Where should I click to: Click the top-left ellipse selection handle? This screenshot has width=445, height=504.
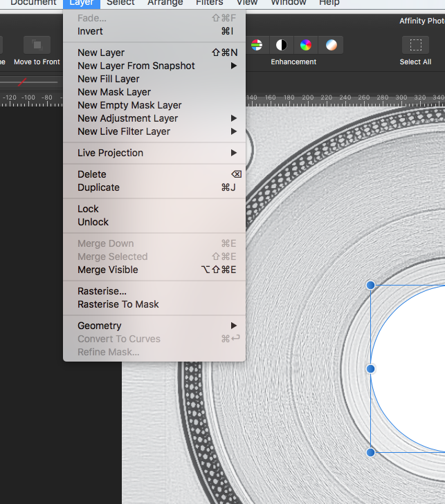tap(370, 285)
